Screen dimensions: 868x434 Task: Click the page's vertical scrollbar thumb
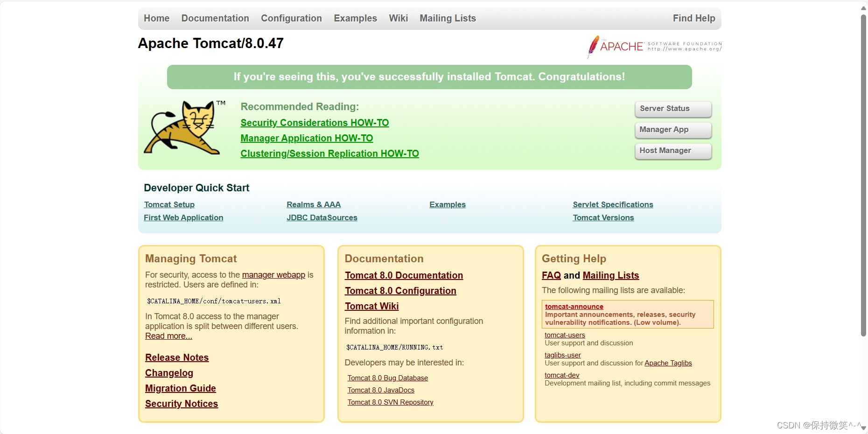[863, 175]
